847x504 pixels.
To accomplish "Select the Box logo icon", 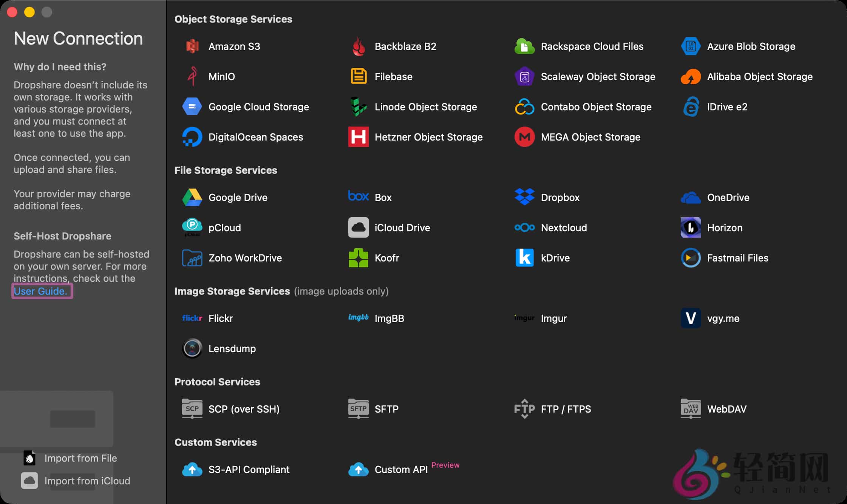I will click(359, 196).
